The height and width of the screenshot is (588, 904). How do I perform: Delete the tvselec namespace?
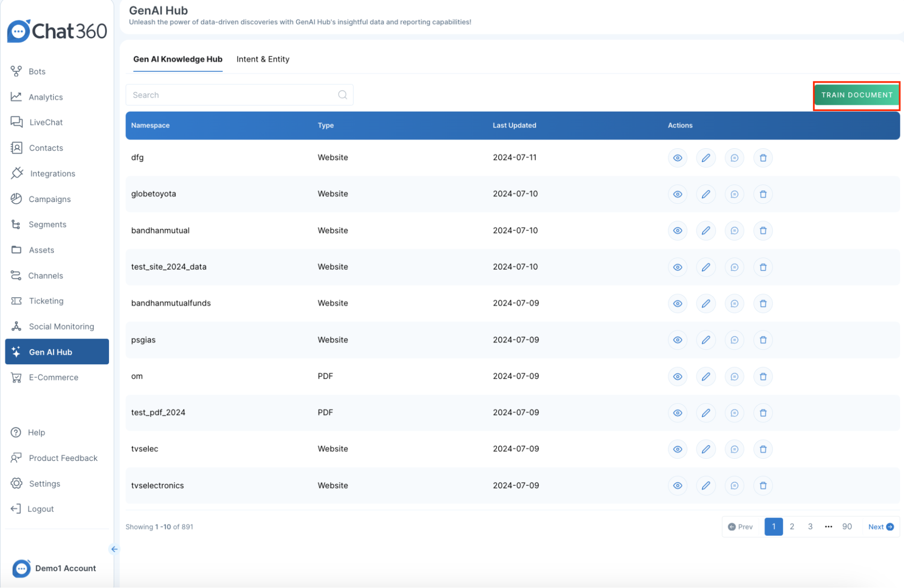[x=763, y=449]
